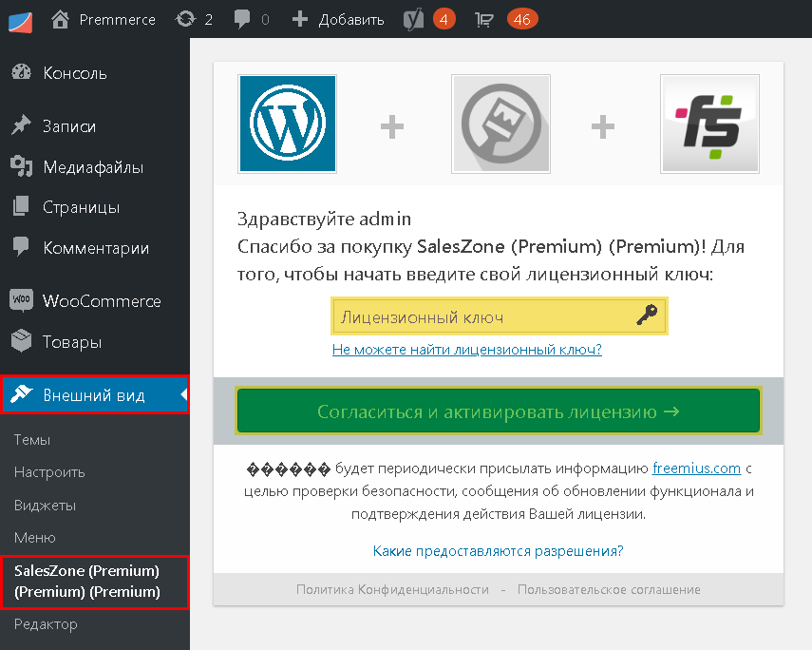Open the Темы submenu item
The image size is (812, 650).
[x=32, y=440]
